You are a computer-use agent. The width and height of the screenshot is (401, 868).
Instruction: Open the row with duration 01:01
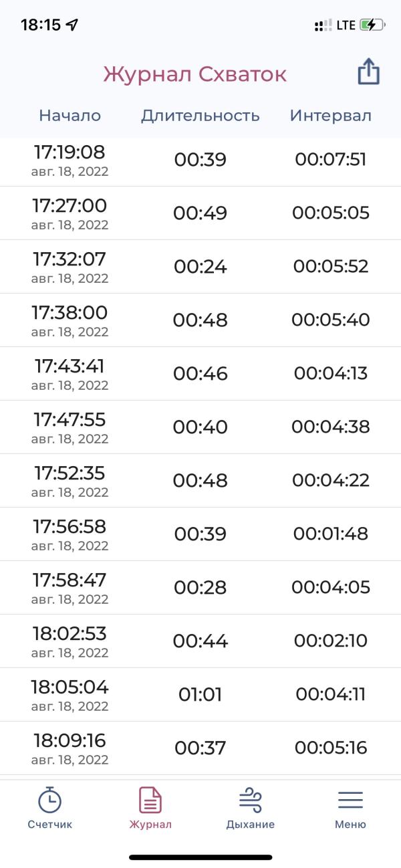click(200, 695)
